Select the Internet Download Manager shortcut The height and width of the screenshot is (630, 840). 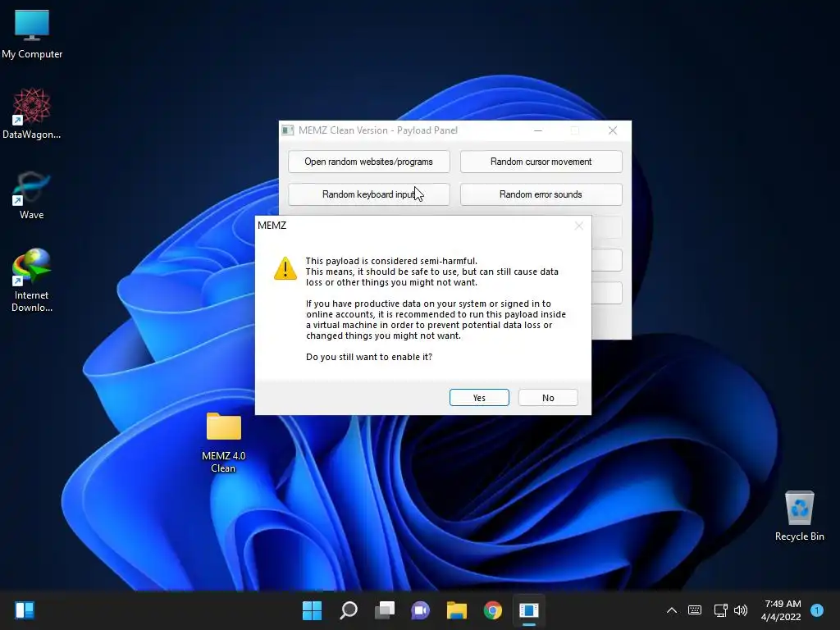pos(32,280)
